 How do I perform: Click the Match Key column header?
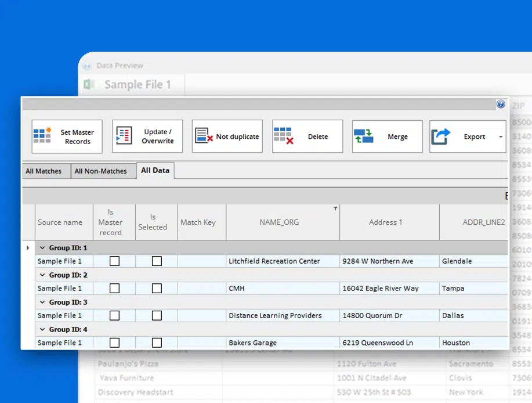tap(198, 222)
